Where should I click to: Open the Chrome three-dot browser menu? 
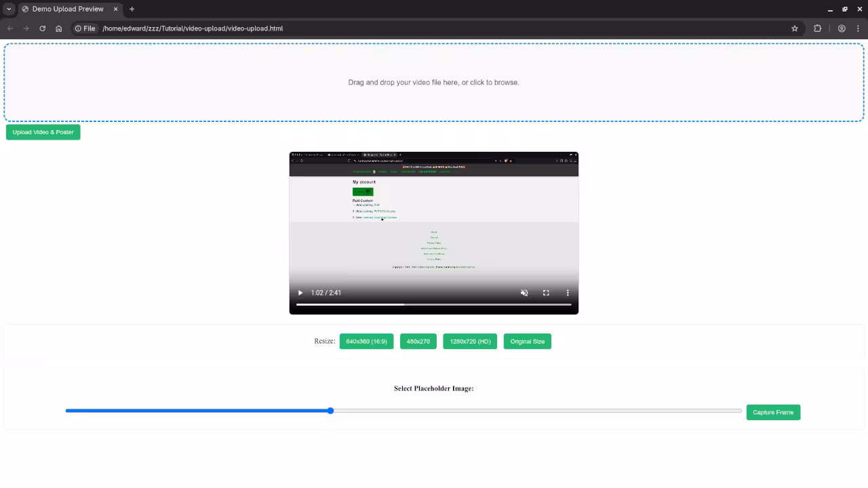859,28
